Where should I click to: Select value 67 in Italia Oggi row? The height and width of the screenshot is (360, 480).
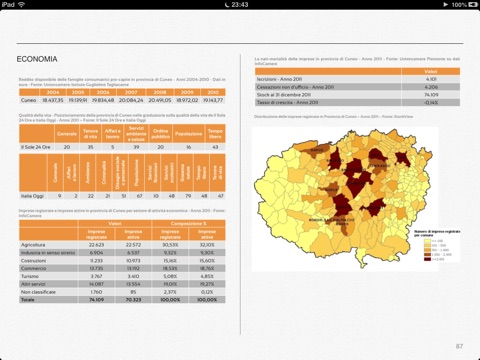click(x=139, y=196)
